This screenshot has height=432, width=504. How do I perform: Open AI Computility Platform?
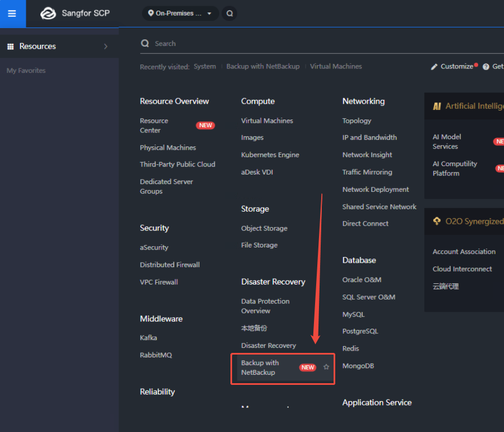pyautogui.click(x=455, y=168)
